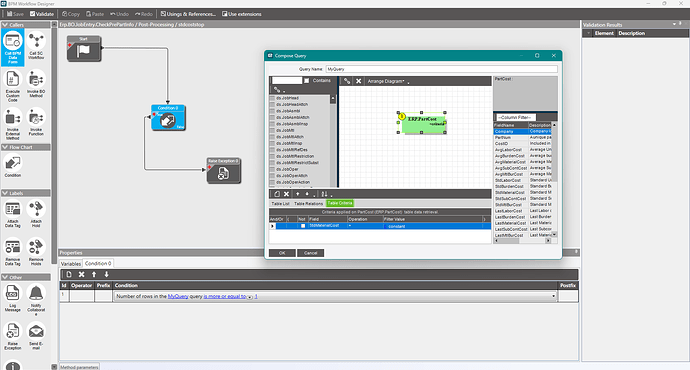The width and height of the screenshot is (690, 370).
Task: Toggle the Validate checkbox in main toolbar
Action: 33,14
